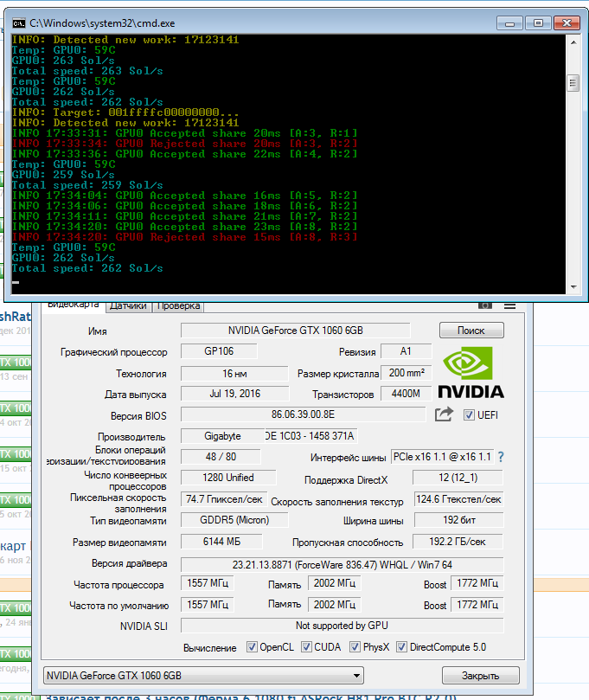Click the '16 нм' technology value
589x700 pixels.
click(x=234, y=374)
